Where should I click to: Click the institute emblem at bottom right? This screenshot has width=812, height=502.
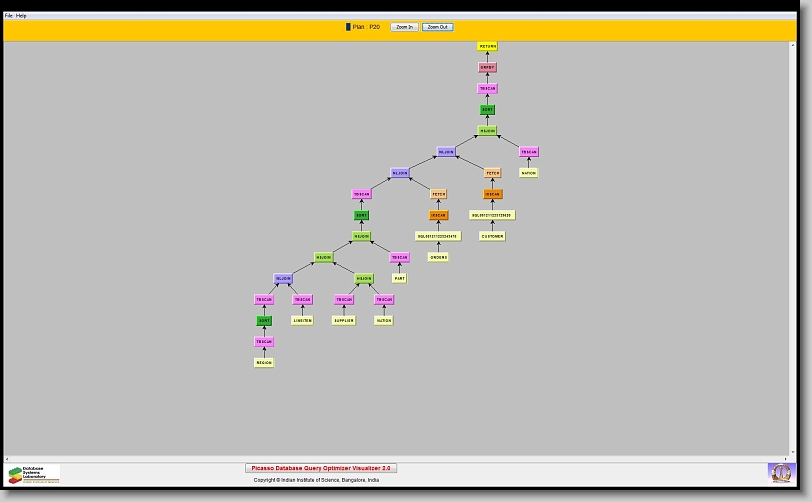(780, 472)
